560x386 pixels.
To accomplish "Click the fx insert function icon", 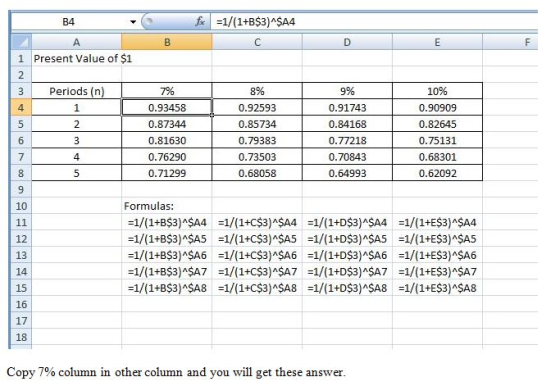I will (200, 22).
